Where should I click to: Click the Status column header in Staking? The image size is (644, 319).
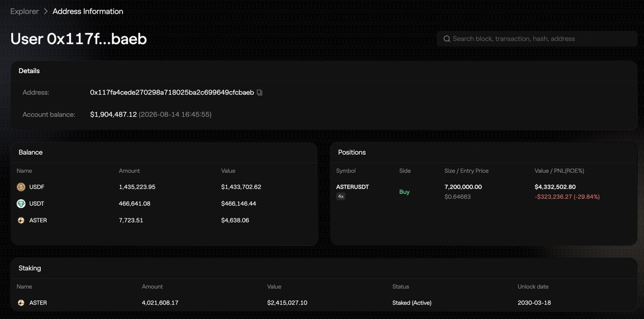click(x=400, y=287)
